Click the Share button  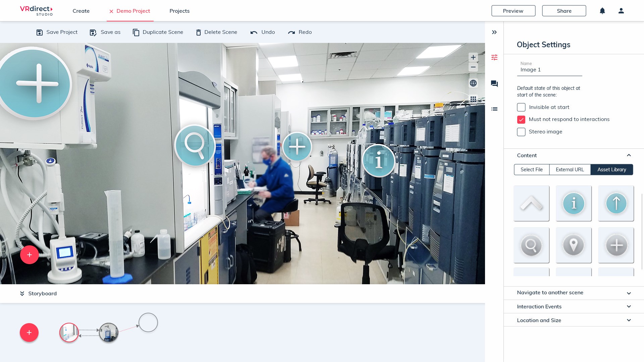pos(564,11)
